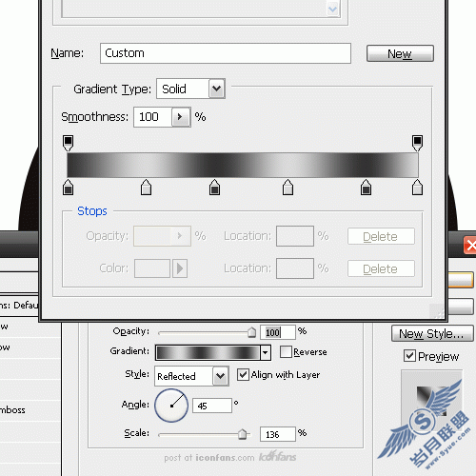The width and height of the screenshot is (476, 476).
Task: Click the Angle dial control
Action: pyautogui.click(x=171, y=406)
